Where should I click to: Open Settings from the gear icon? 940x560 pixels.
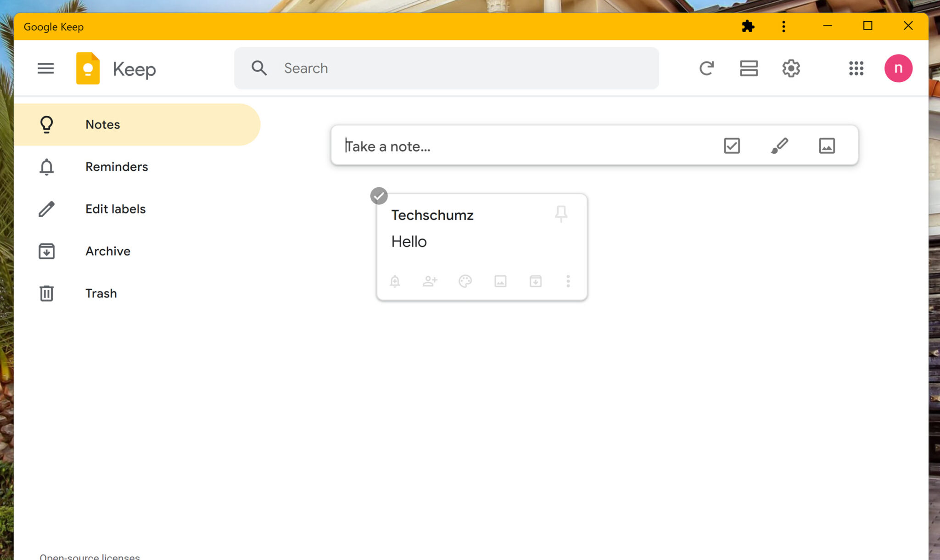click(791, 68)
